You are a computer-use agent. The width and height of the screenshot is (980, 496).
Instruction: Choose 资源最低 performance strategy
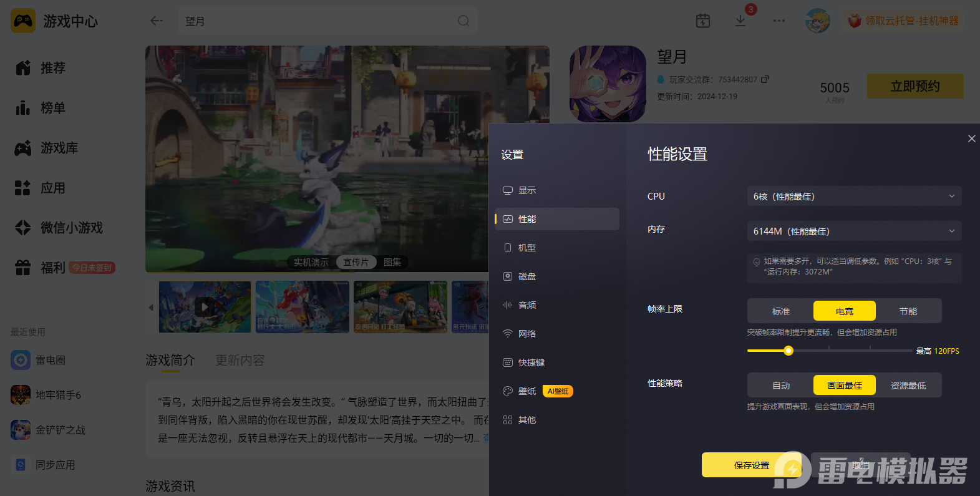(908, 385)
